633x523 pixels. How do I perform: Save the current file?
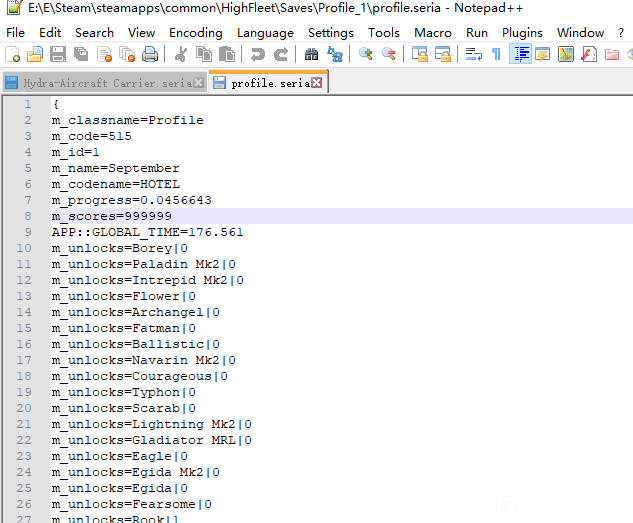click(58, 54)
